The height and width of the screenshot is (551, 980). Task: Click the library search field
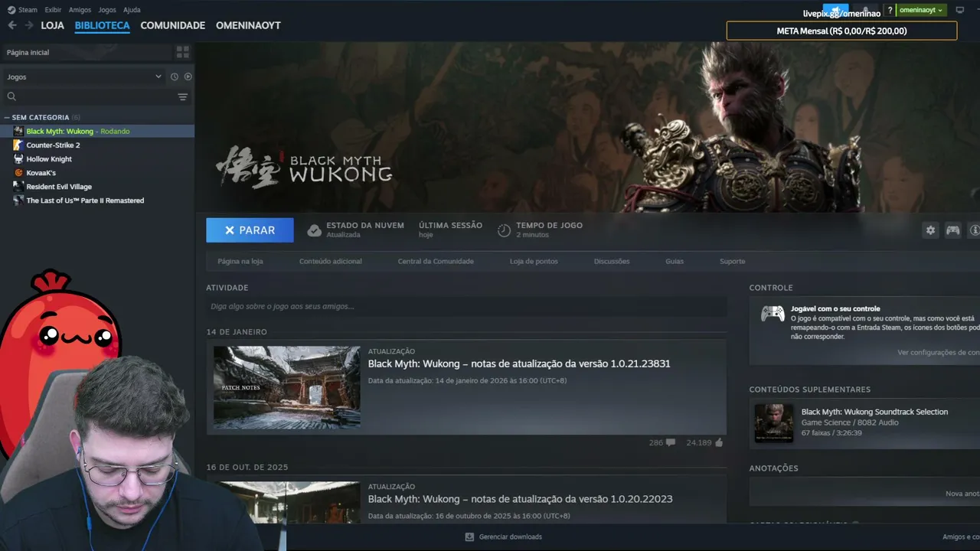[x=96, y=96]
